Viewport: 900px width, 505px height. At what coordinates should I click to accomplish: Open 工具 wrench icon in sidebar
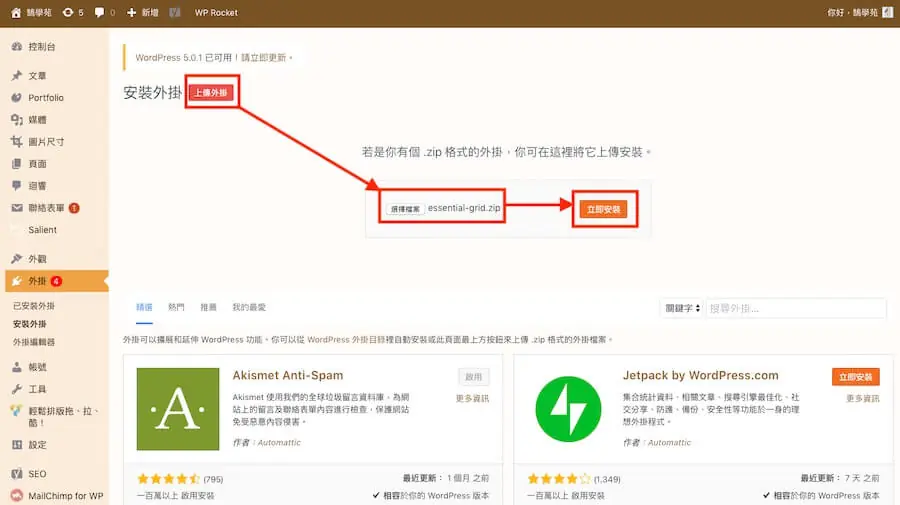pyautogui.click(x=17, y=389)
